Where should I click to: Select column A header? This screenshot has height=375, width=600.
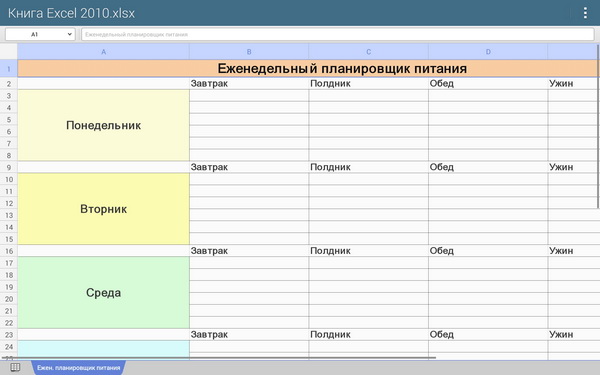[x=103, y=52]
